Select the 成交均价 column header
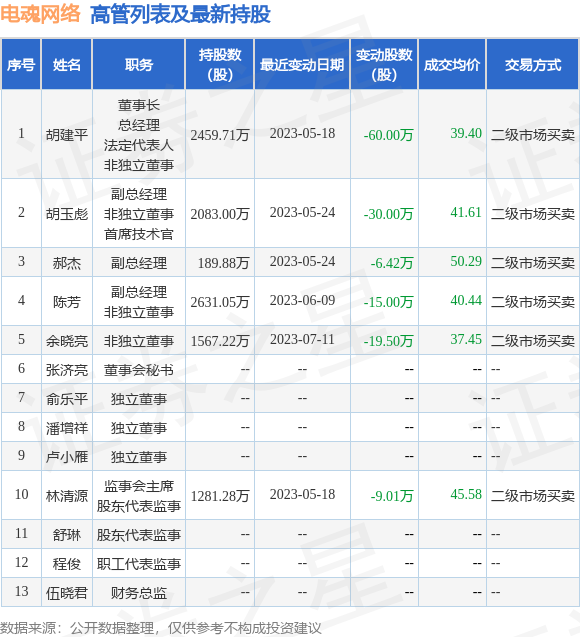580x637 pixels. [x=452, y=65]
